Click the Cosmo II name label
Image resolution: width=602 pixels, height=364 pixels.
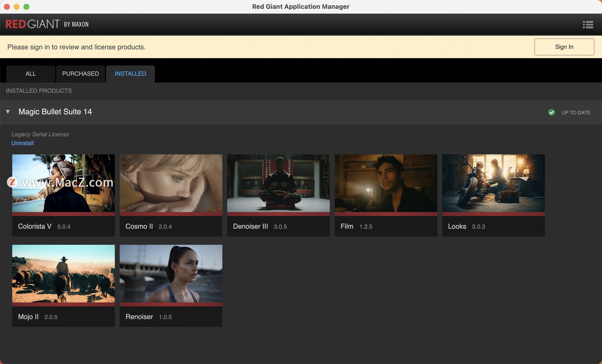[139, 226]
